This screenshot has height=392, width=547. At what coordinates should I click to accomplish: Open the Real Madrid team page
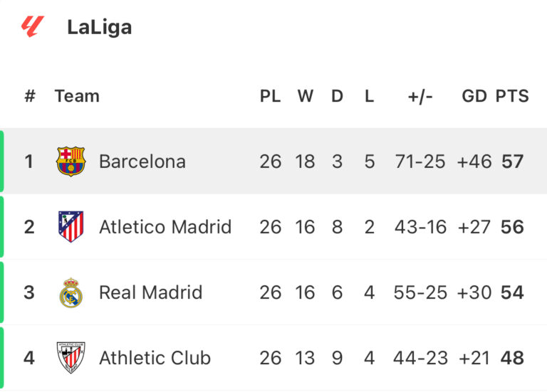coord(150,292)
